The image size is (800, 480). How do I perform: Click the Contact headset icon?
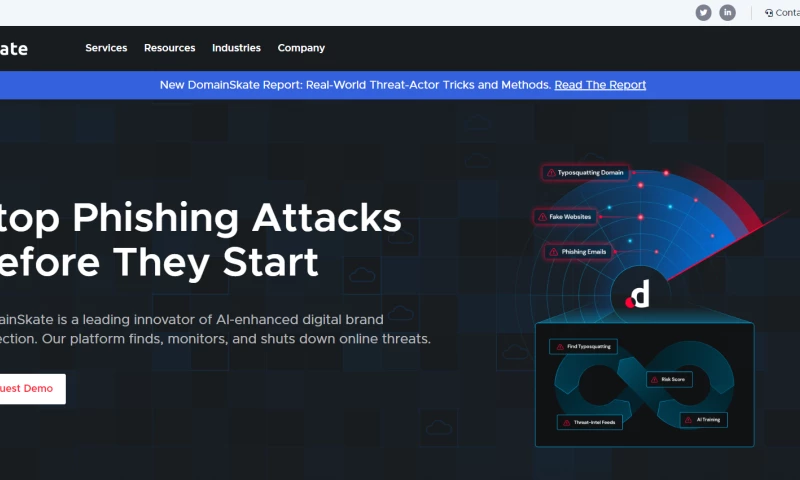point(769,13)
